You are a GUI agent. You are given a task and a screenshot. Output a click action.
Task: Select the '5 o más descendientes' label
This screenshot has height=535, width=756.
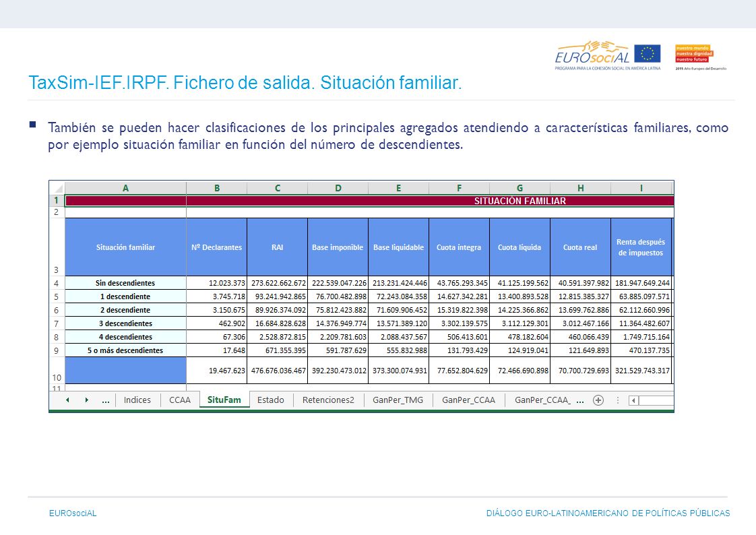click(125, 350)
